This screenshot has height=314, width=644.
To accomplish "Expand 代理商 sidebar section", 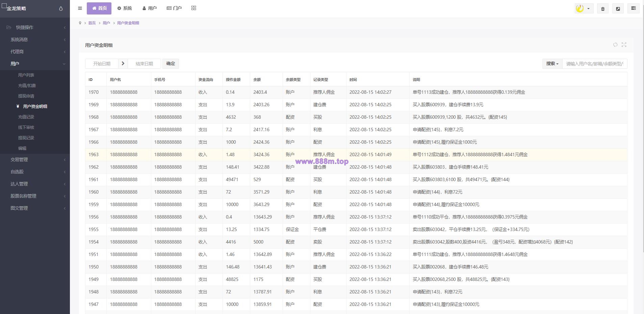I will click(x=35, y=52).
